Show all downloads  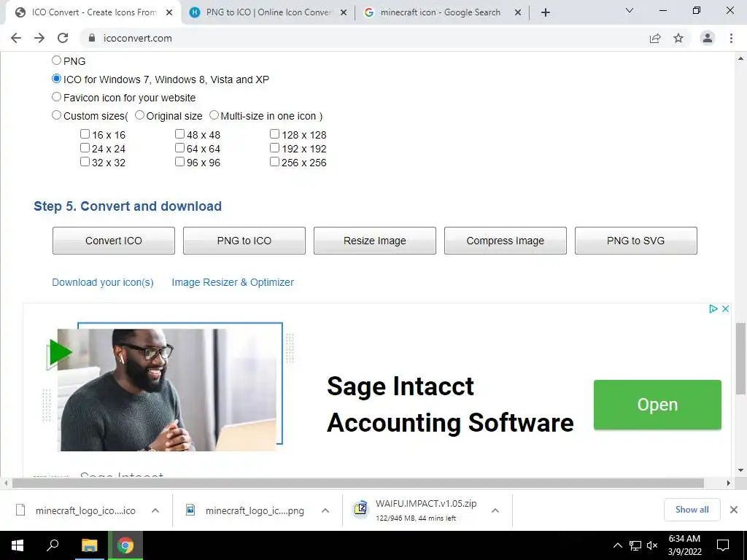(x=692, y=510)
